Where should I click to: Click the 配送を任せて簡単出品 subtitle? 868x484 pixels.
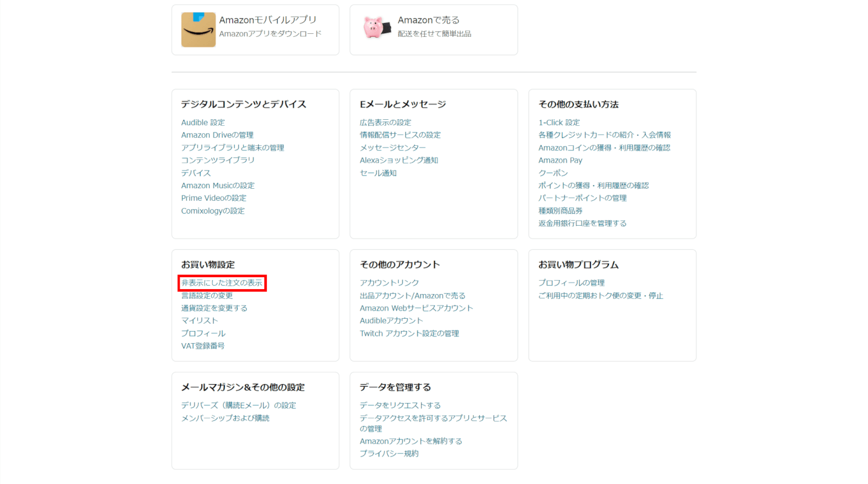click(x=434, y=34)
